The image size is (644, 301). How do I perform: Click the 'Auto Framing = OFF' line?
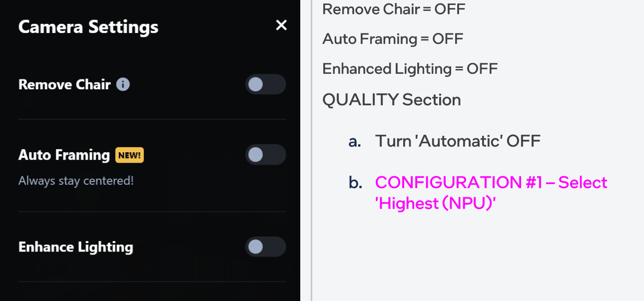pos(393,38)
